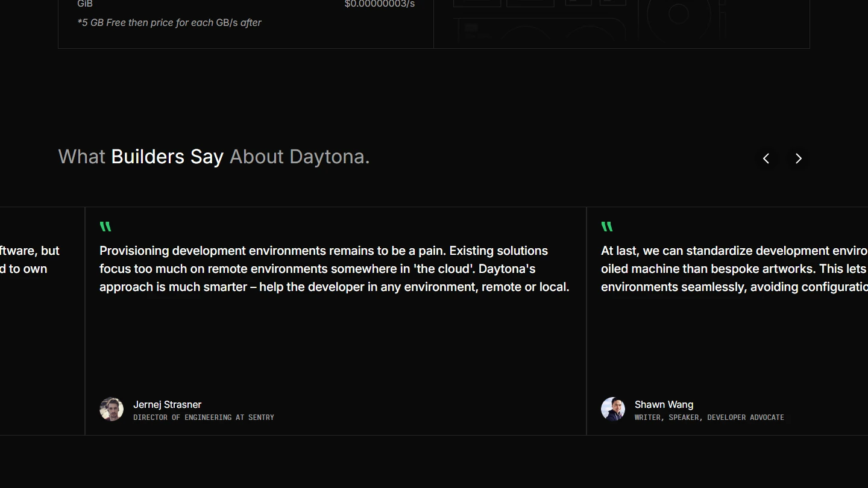This screenshot has height=488, width=868.
Task: Select the Shawn Wang name
Action: (664, 404)
